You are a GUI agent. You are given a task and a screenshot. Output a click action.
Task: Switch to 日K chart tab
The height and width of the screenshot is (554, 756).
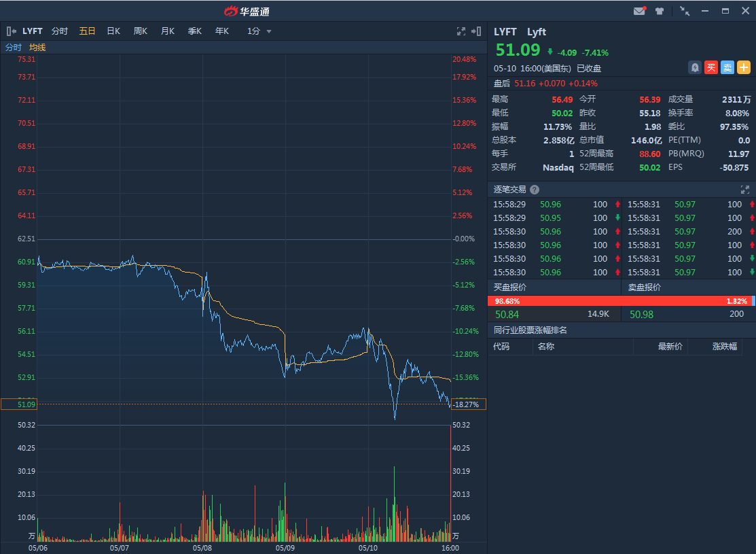pos(113,31)
